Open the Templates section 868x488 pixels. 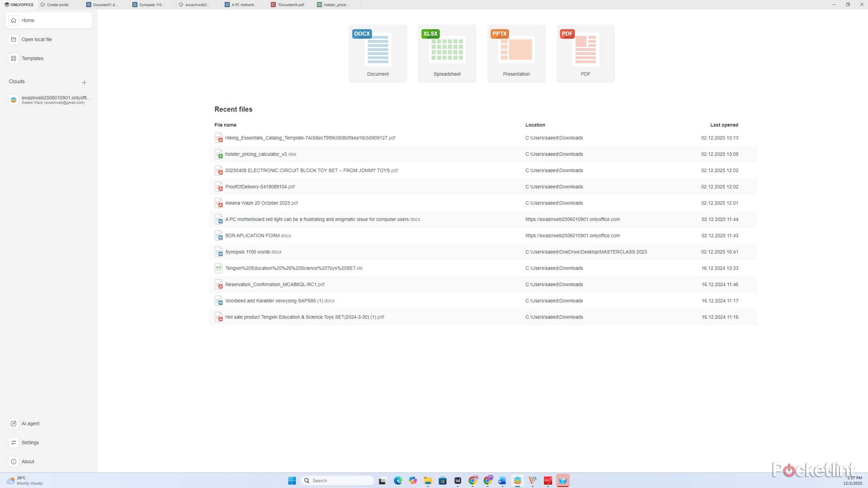[48, 58]
